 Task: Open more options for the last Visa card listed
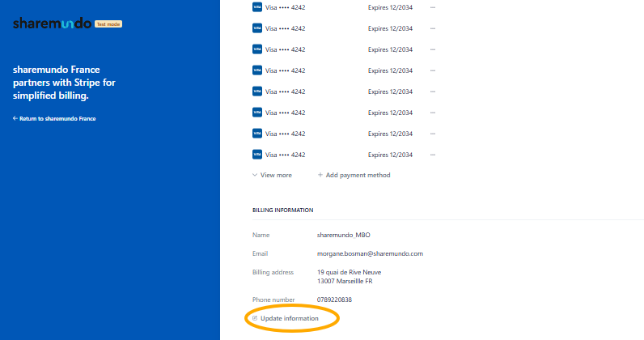(x=433, y=155)
